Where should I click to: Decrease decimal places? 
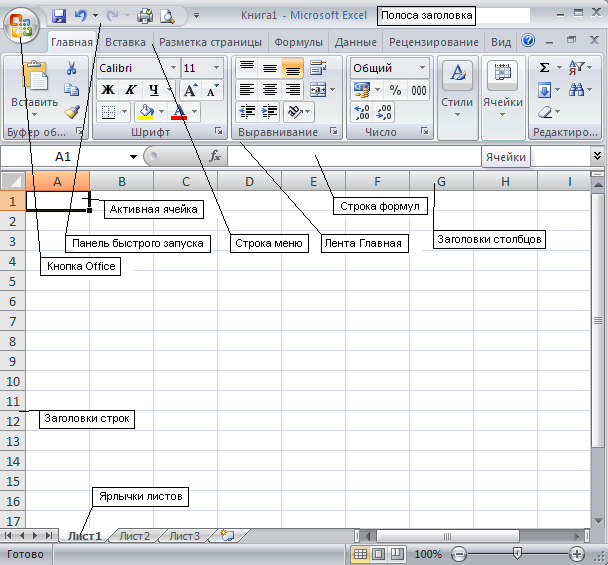pos(384,112)
